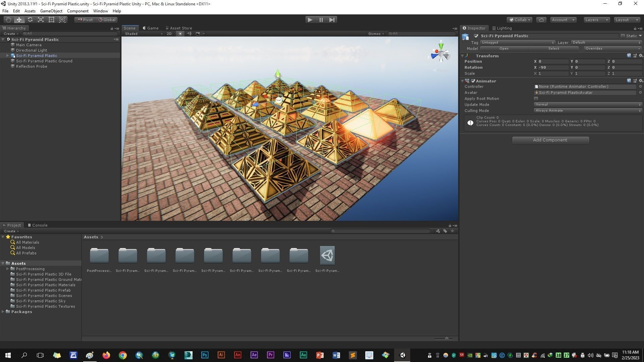Open the File menu
This screenshot has height=362, width=644.
pyautogui.click(x=5, y=11)
